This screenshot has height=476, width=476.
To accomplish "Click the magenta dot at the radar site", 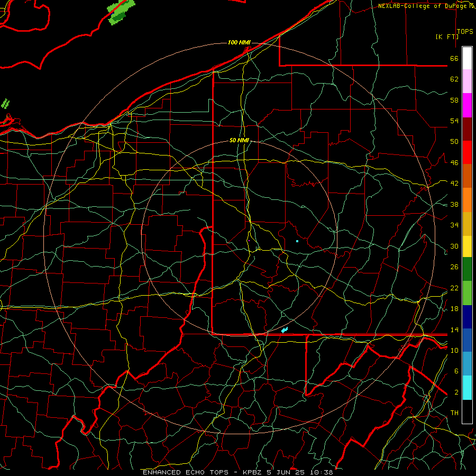I will point(249,241).
